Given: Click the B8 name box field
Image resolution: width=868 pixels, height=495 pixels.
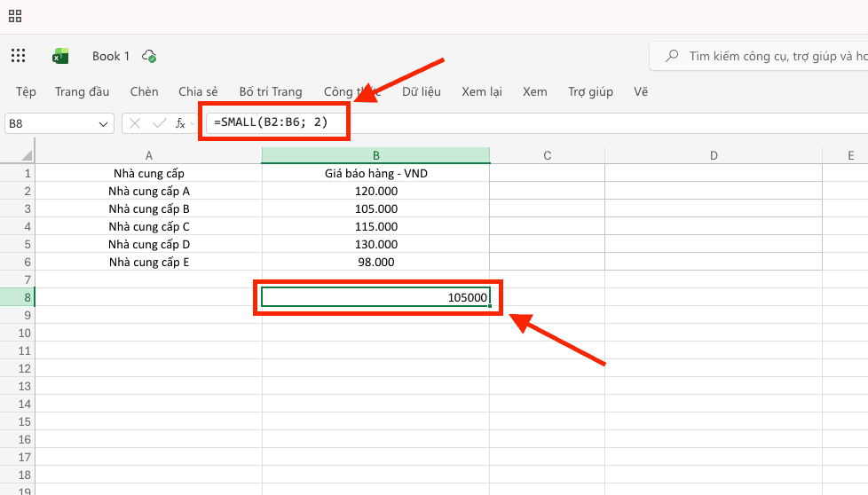Looking at the screenshot, I should tap(59, 123).
